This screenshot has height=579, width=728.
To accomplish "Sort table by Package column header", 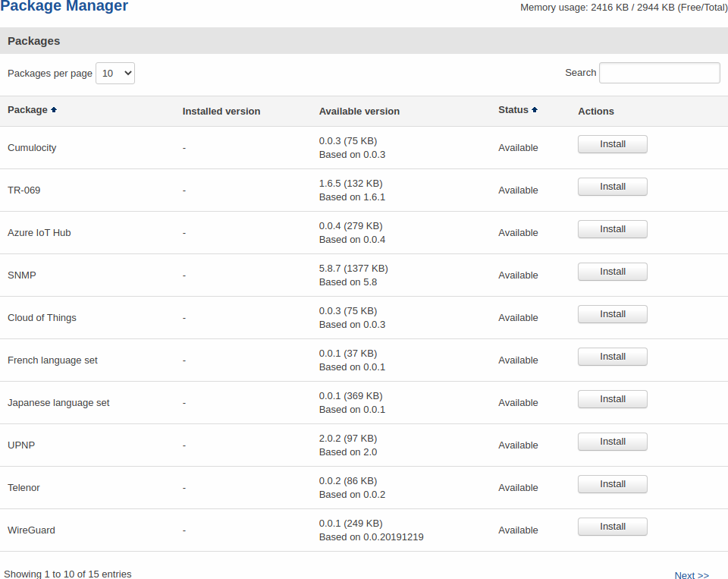I will pos(27,110).
